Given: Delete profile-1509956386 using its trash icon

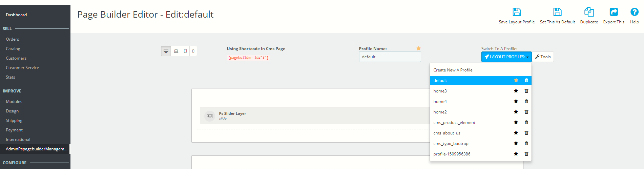Looking at the screenshot, I should pyautogui.click(x=526, y=154).
